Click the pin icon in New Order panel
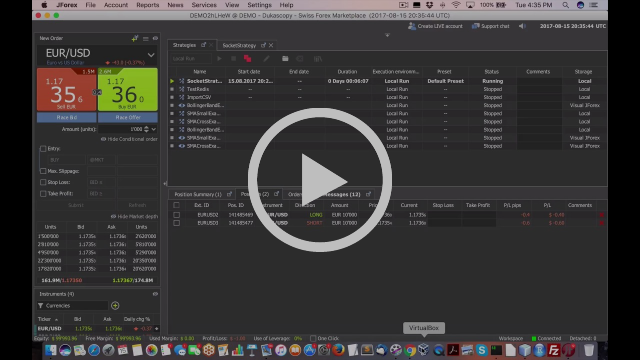640x360 pixels. 135,38
